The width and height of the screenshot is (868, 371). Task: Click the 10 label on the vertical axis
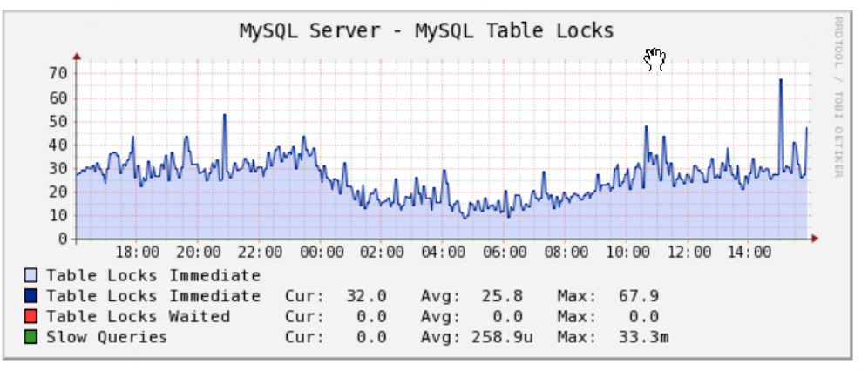[x=58, y=216]
